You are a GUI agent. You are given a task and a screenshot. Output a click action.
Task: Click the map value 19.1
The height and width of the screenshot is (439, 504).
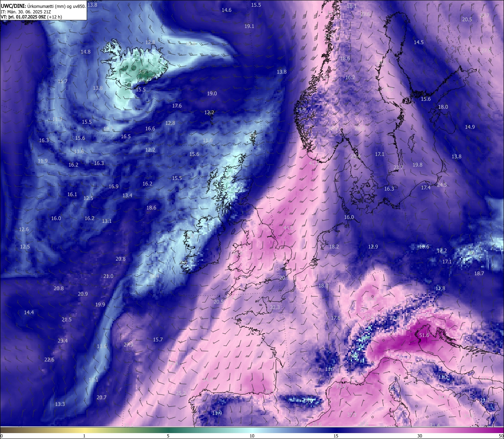click(x=249, y=26)
